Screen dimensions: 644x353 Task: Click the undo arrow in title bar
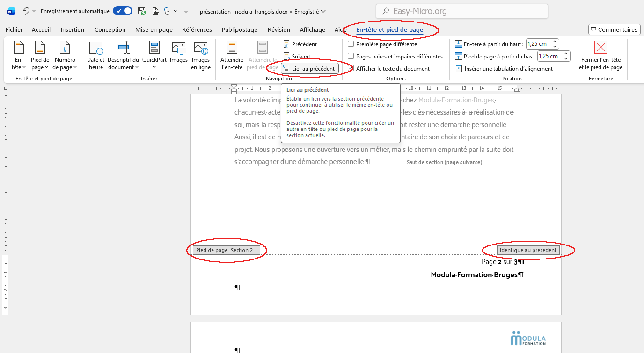tap(26, 11)
